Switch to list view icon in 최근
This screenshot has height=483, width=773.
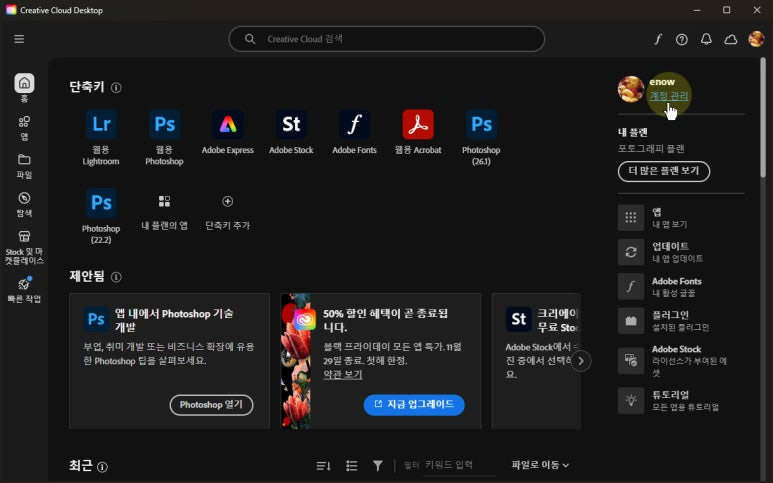coord(351,466)
